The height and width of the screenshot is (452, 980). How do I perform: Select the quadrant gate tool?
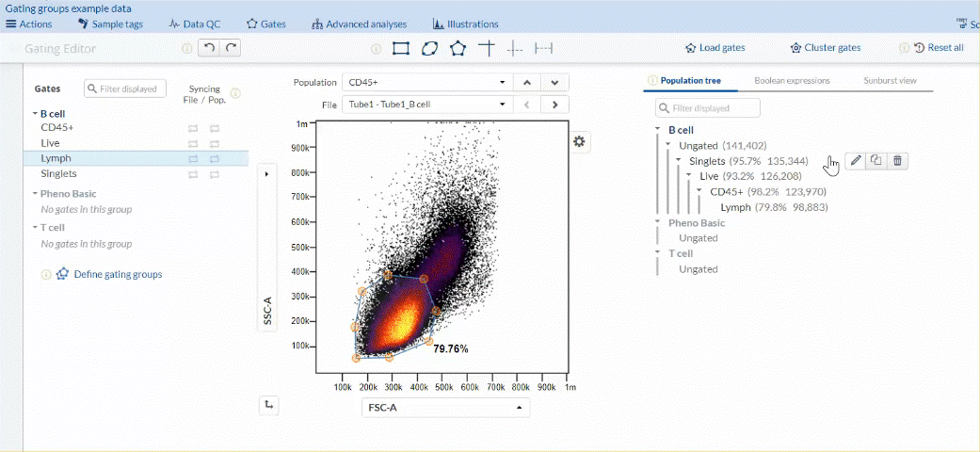click(486, 48)
